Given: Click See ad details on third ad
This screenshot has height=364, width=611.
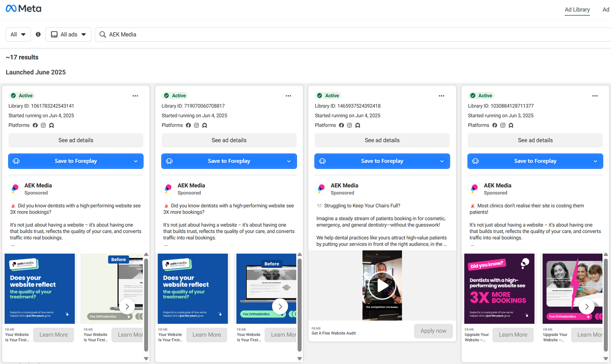Looking at the screenshot, I should point(382,140).
